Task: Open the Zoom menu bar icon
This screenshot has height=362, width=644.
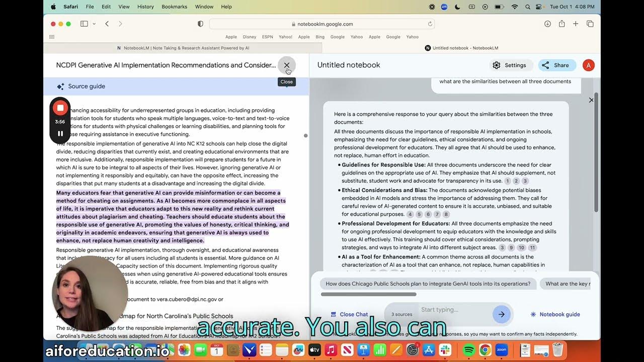Action: coord(444,7)
